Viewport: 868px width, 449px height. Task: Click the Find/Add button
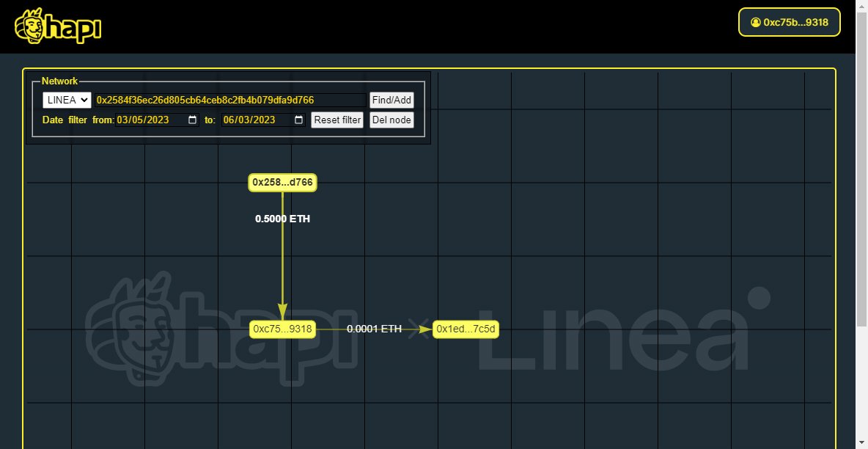point(391,101)
